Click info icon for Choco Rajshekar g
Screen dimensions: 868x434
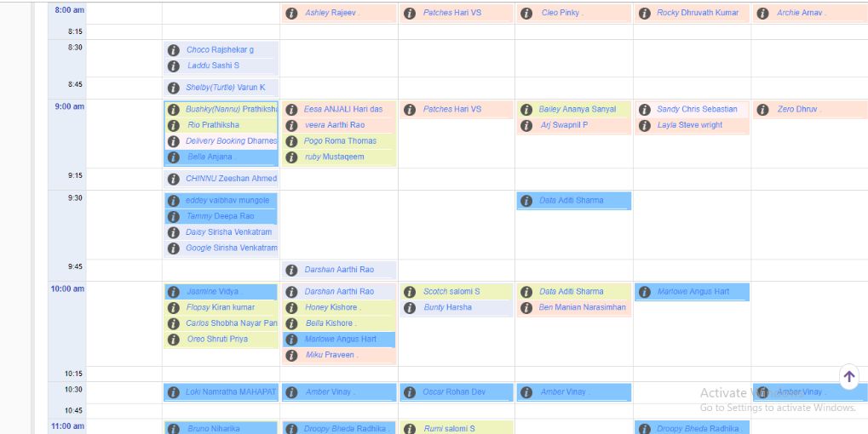tap(173, 50)
